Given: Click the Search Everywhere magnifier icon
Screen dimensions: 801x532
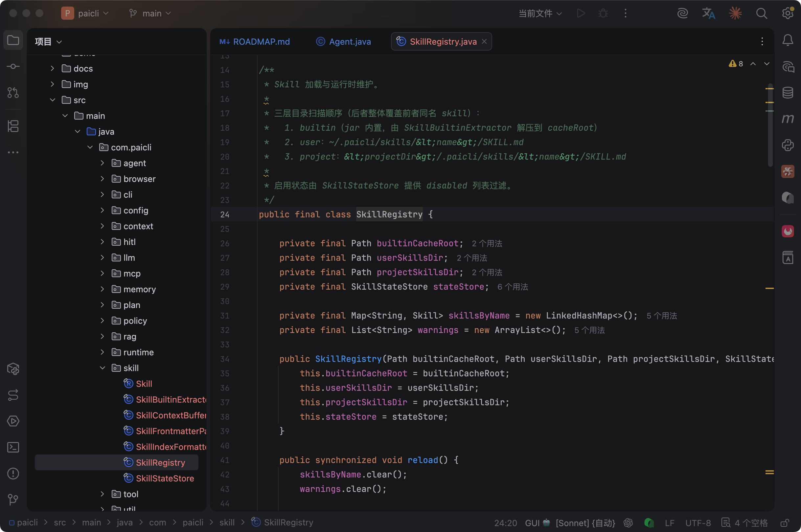Looking at the screenshot, I should click(x=761, y=13).
